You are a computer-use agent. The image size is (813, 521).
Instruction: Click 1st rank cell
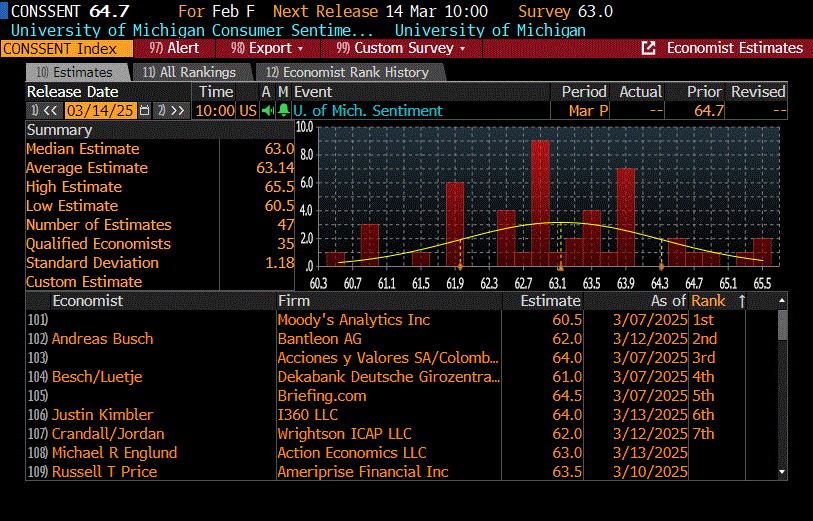point(704,320)
